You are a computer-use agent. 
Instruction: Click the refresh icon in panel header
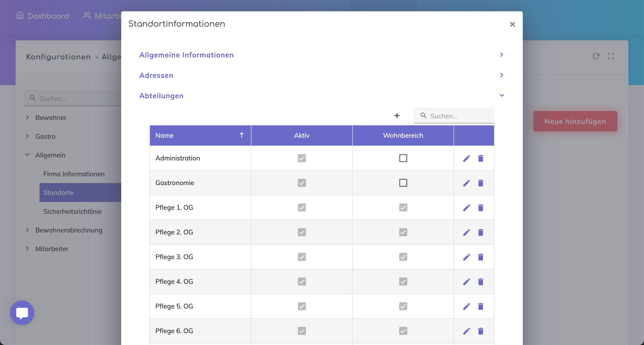tap(596, 56)
